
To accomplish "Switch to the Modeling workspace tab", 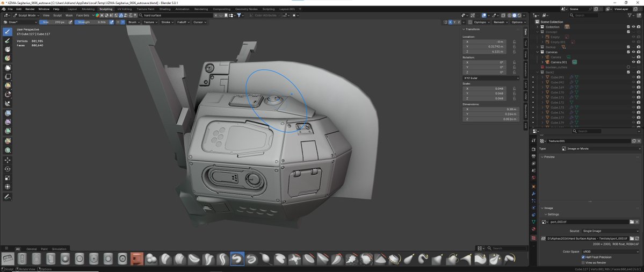I will (x=88, y=9).
